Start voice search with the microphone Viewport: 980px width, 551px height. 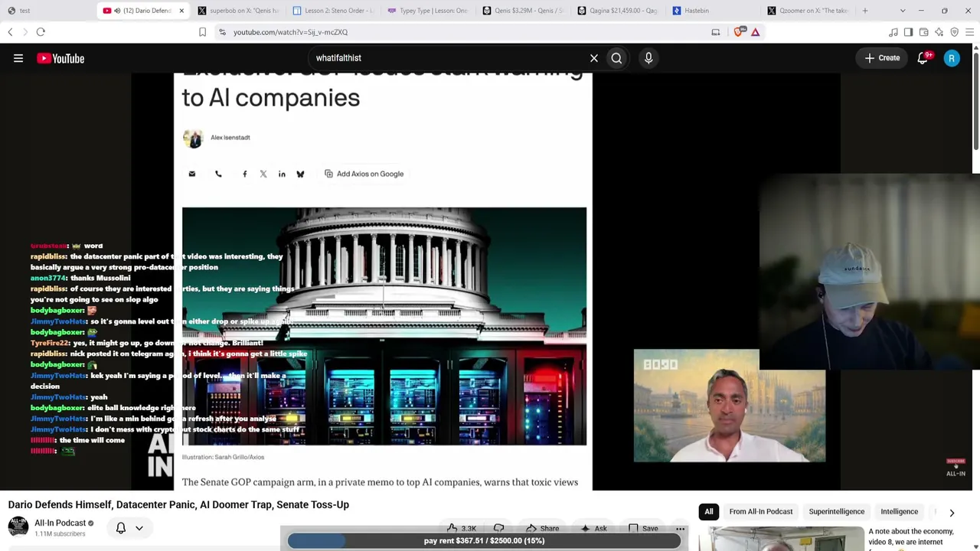(648, 58)
